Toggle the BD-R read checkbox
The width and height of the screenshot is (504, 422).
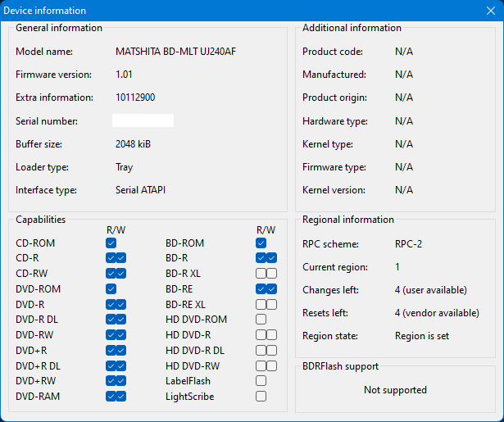(x=261, y=258)
